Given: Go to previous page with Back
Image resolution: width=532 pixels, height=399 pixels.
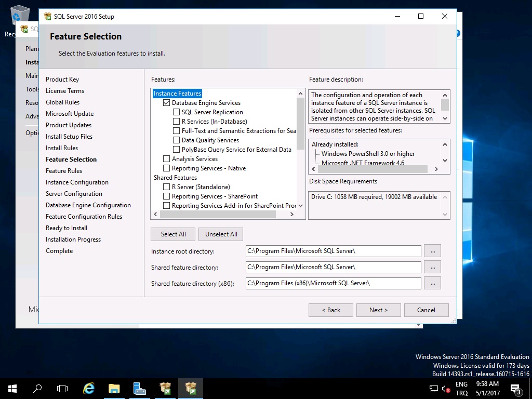Looking at the screenshot, I should coord(331,310).
